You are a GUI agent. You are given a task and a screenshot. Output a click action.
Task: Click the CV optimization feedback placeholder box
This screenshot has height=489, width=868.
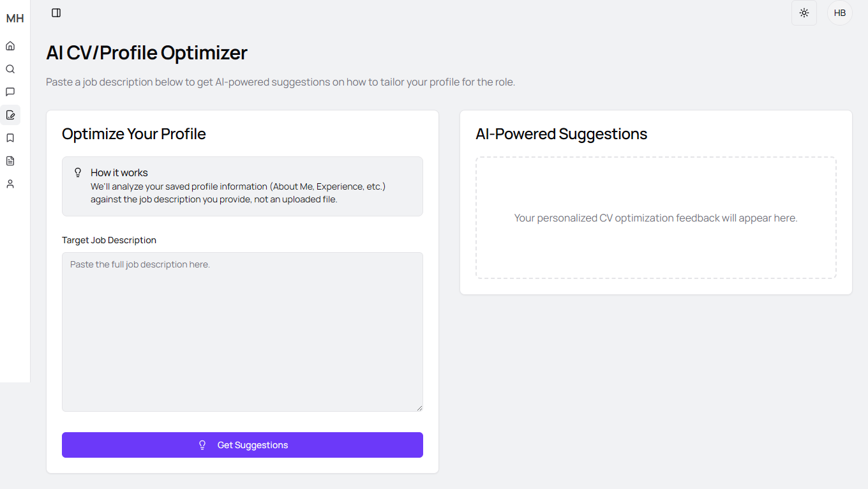pos(656,218)
